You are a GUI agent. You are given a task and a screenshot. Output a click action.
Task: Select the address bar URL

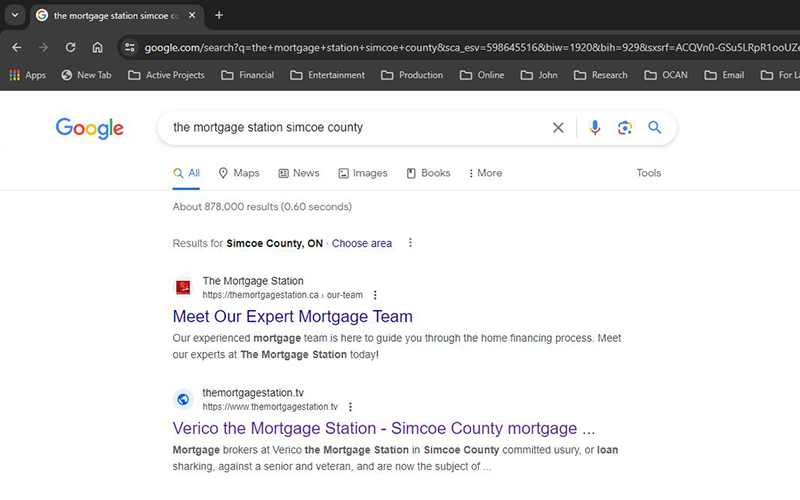coord(471,47)
